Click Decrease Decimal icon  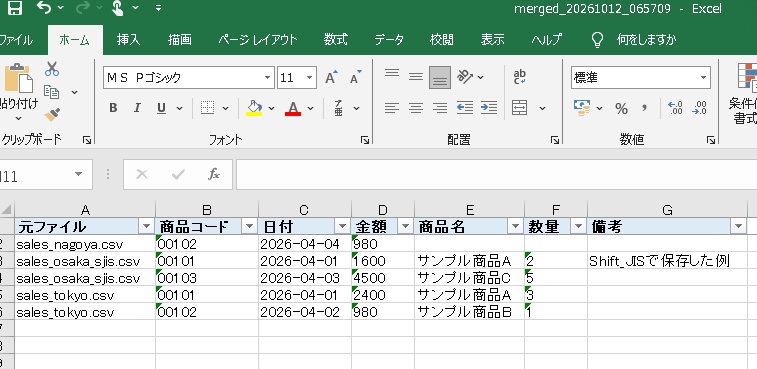coord(699,108)
